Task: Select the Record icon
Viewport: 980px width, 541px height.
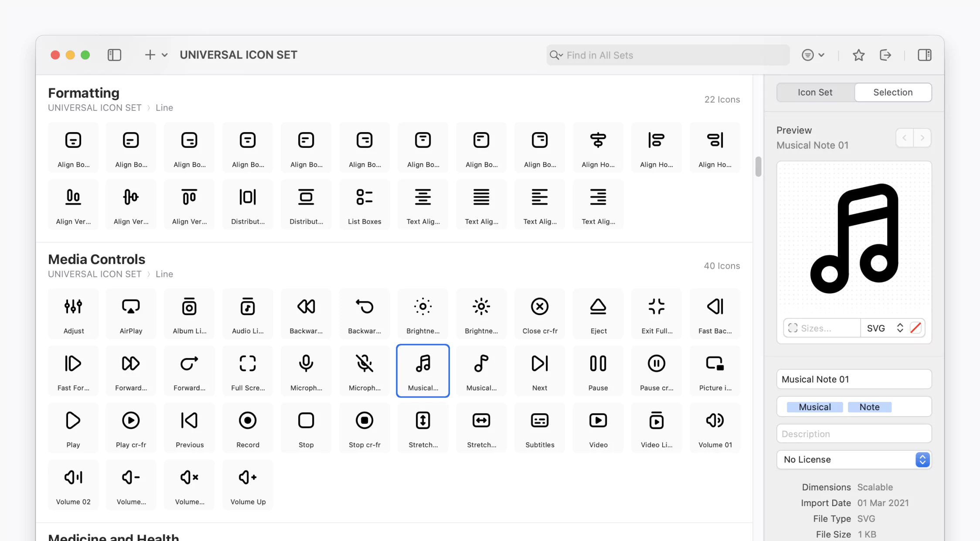Action: [248, 428]
